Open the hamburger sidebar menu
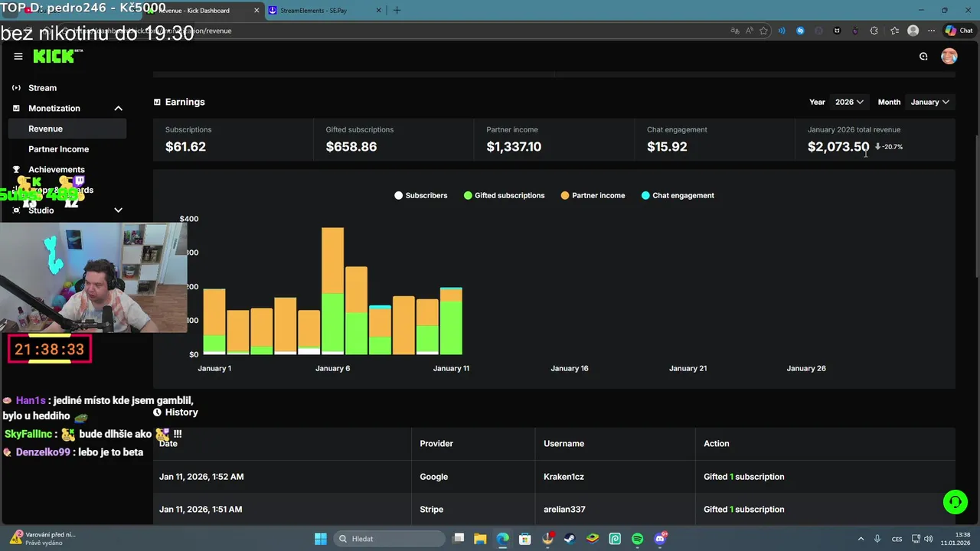 click(18, 56)
